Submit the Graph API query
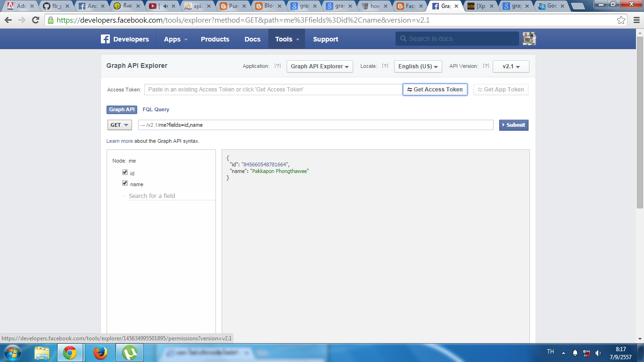The image size is (644, 362). [x=514, y=125]
